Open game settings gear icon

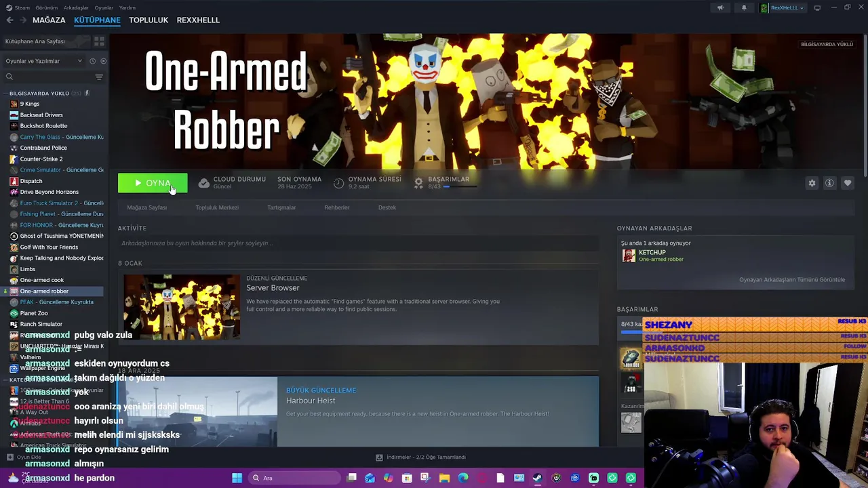tap(812, 183)
